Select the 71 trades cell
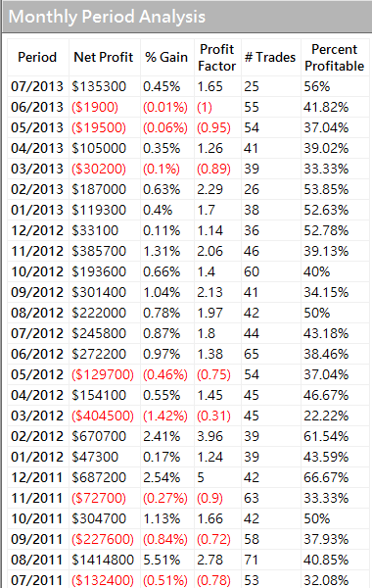Viewport: 372px width, 588px height. pos(252,560)
